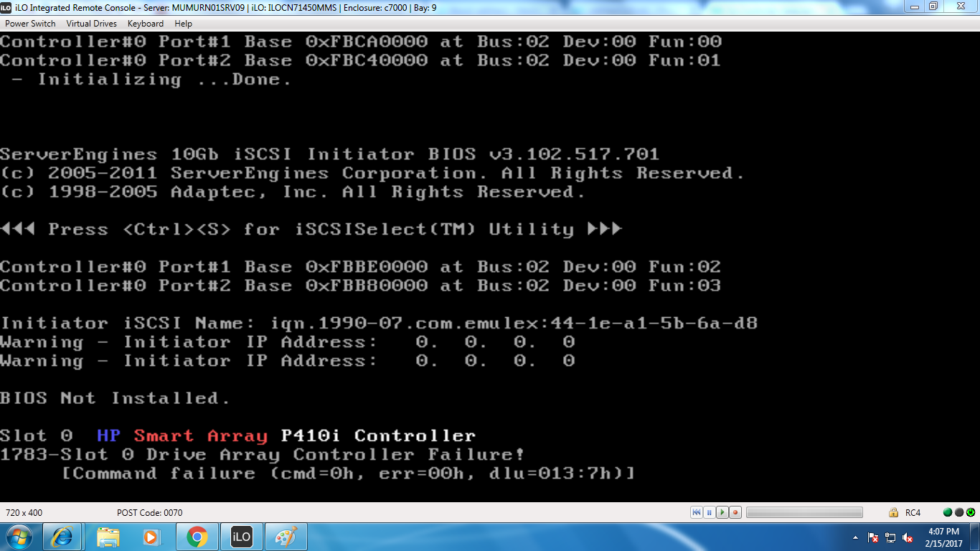980x551 pixels.
Task: Click the iLO taskbar button
Action: (242, 537)
